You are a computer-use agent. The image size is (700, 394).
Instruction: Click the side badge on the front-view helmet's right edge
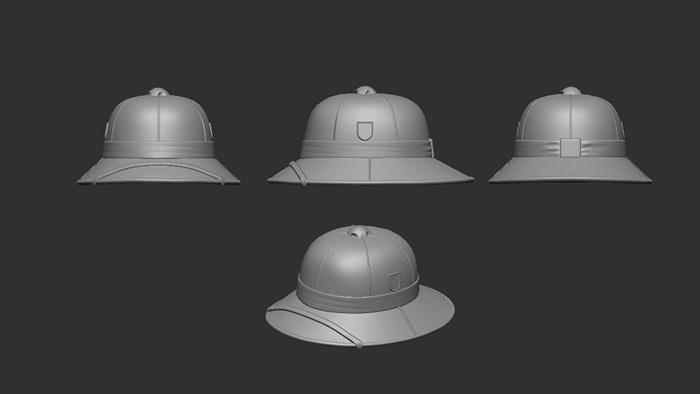[x=210, y=130]
